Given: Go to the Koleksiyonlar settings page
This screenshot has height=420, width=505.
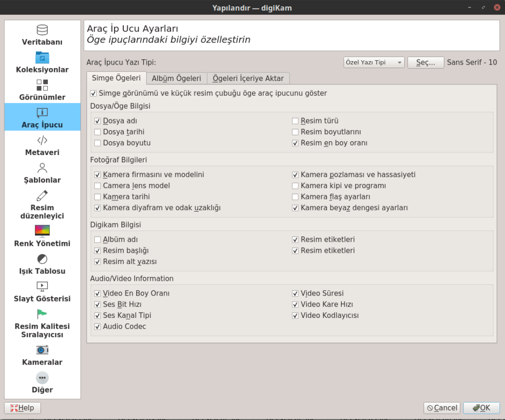Looking at the screenshot, I should 42,63.
